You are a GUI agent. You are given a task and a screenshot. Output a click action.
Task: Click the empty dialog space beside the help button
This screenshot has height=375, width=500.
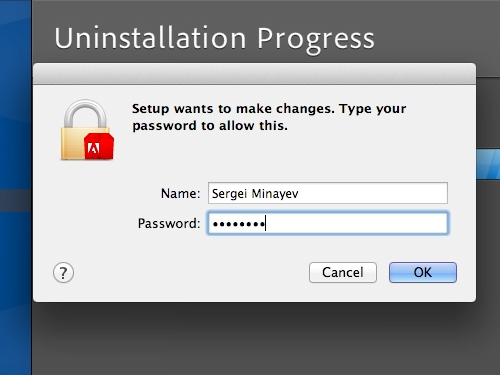coord(190,273)
